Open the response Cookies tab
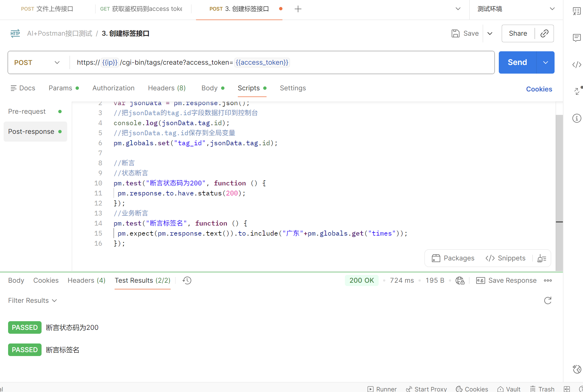 pos(46,280)
